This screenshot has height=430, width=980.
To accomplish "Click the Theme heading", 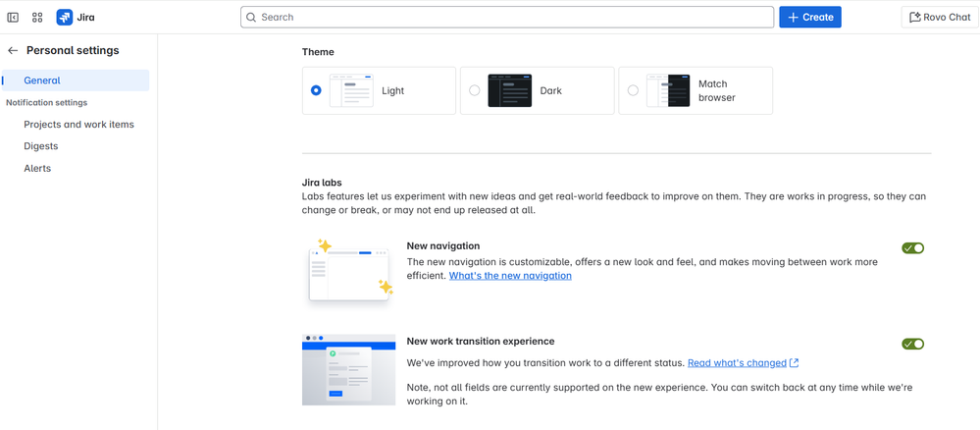I will click(x=318, y=52).
